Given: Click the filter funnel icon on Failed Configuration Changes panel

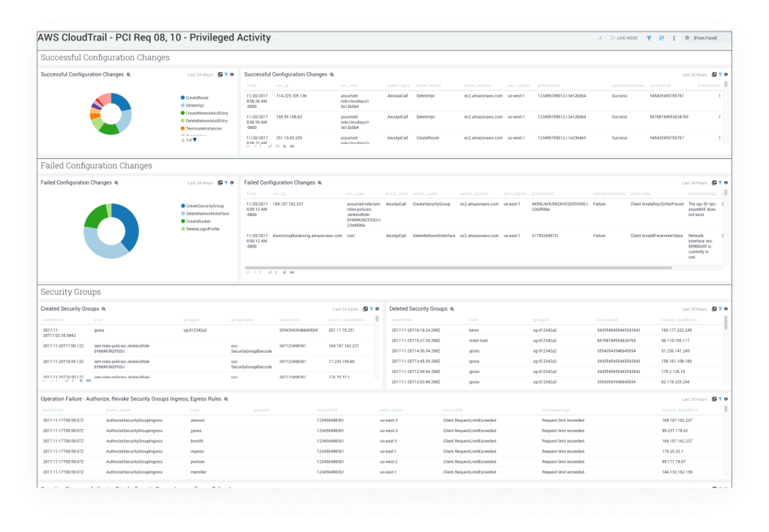Looking at the screenshot, I should point(225,182).
